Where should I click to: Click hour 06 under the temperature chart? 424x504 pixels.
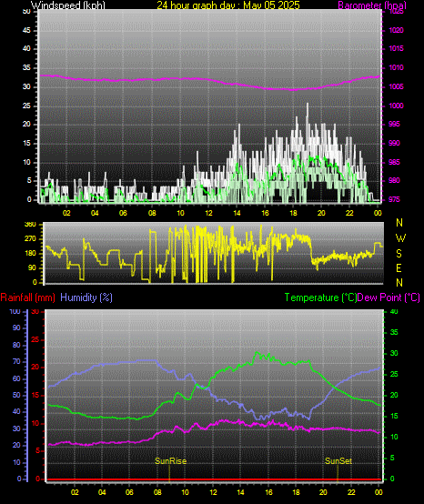pyautogui.click(x=129, y=492)
